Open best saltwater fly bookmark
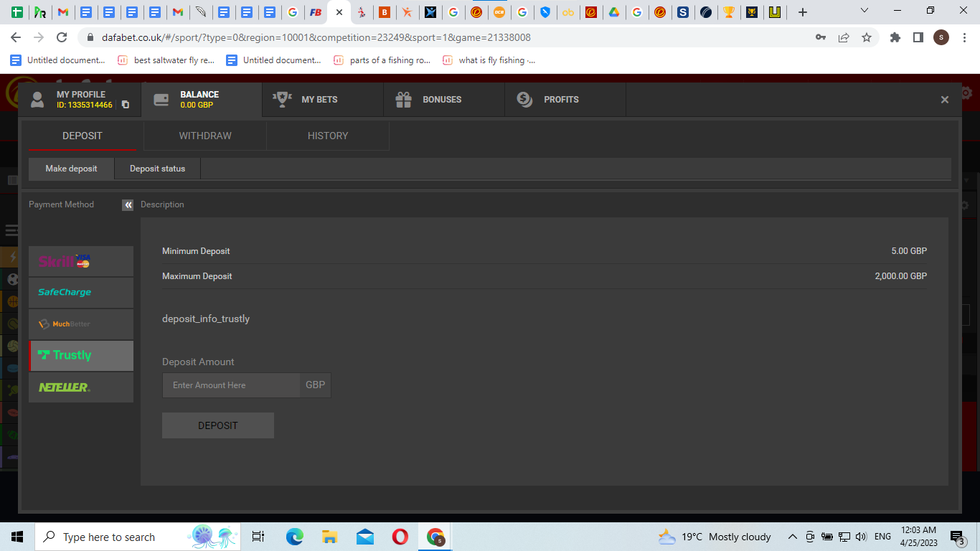The image size is (980, 551). click(166, 60)
